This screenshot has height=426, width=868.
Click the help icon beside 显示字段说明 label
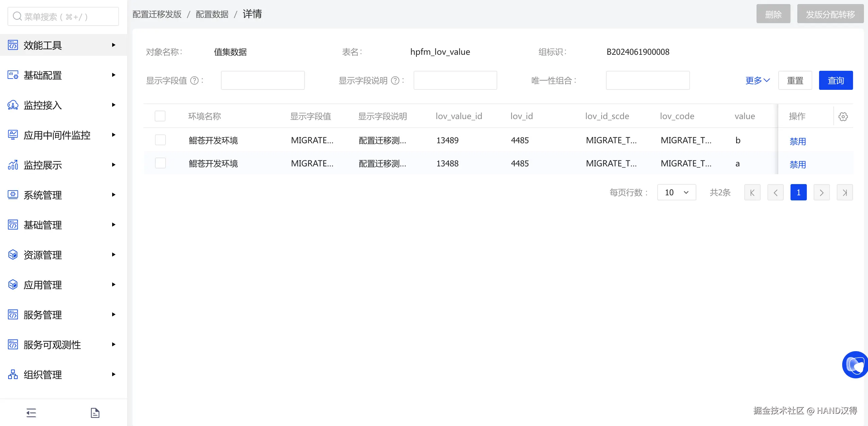click(395, 81)
